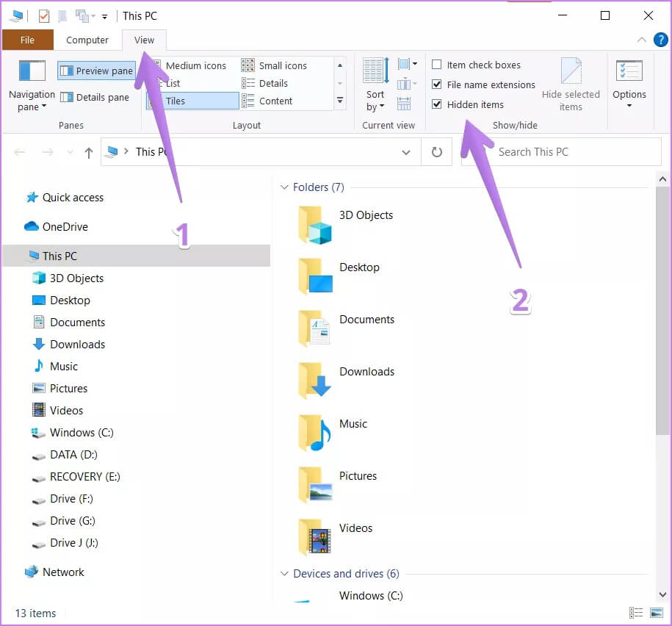672x626 pixels.
Task: Open the Sort by dropdown
Action: coord(375,86)
